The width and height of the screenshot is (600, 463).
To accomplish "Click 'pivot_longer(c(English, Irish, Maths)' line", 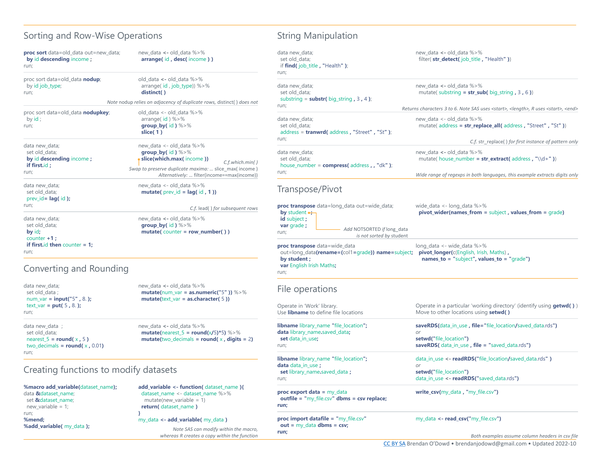I will pyautogui.click(x=464, y=252).
